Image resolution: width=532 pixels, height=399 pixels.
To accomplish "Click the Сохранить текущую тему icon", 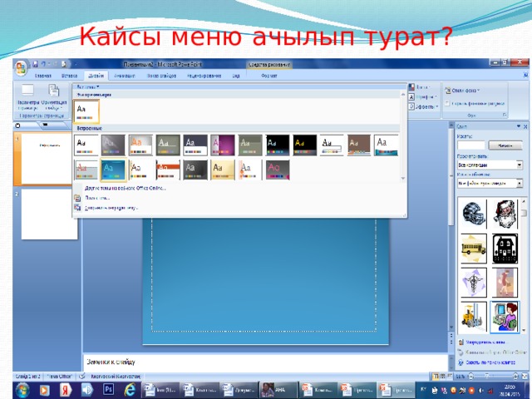I will coord(77,208).
